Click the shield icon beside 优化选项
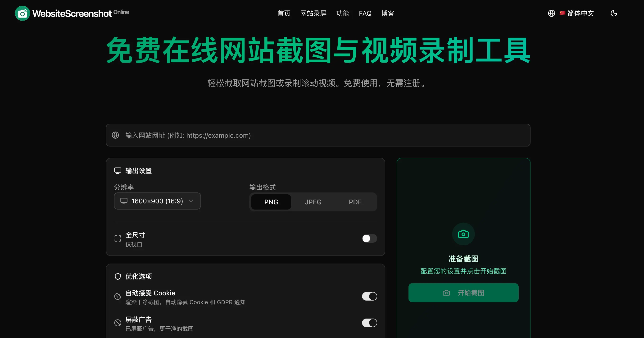This screenshot has height=338, width=644. [118, 276]
